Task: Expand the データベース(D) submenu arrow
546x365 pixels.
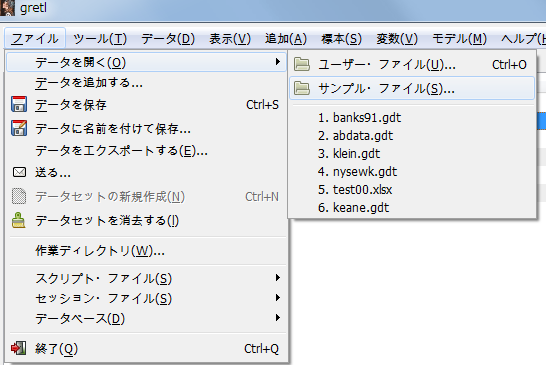Action: click(278, 317)
